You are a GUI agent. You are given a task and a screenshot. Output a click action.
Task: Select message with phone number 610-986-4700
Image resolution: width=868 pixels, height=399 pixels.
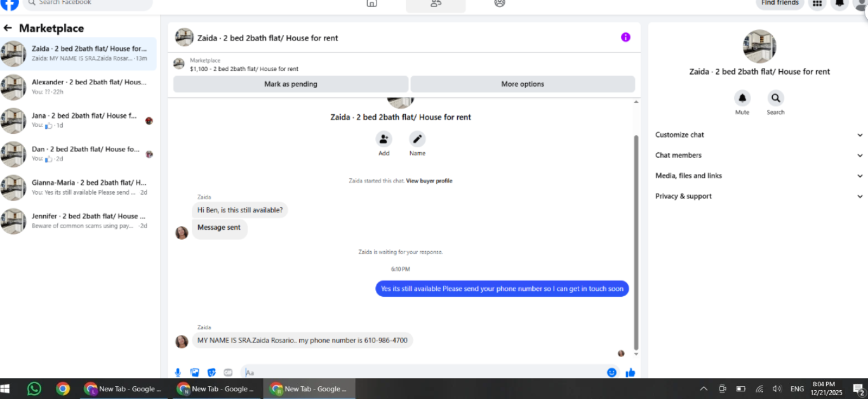pyautogui.click(x=302, y=341)
